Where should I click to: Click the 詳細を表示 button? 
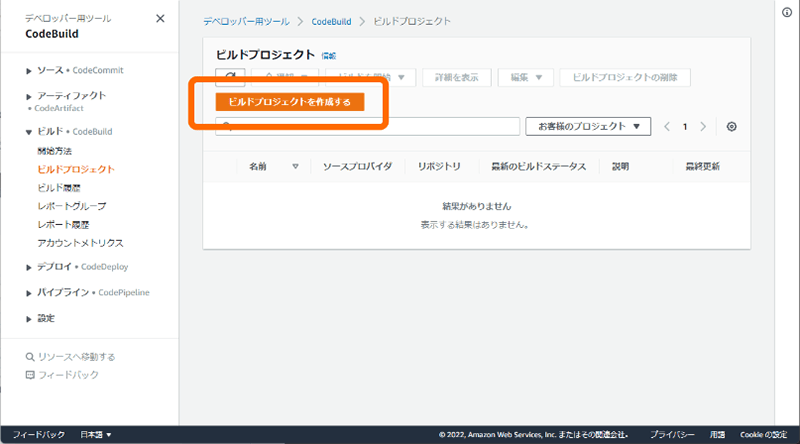tap(457, 78)
